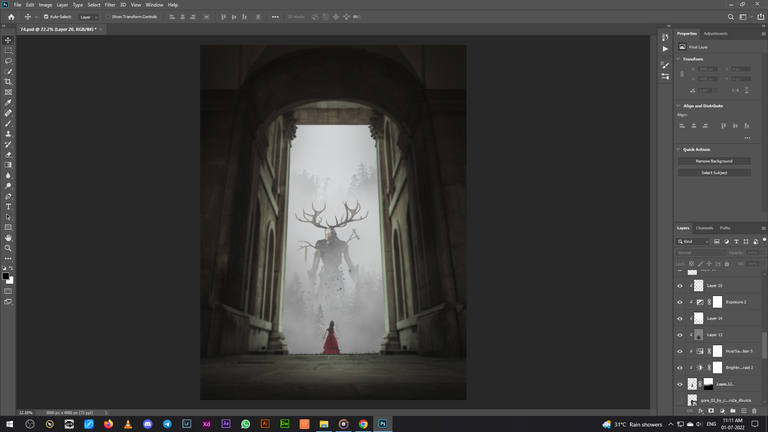
Task: Click the background color swatch
Action: 11,281
